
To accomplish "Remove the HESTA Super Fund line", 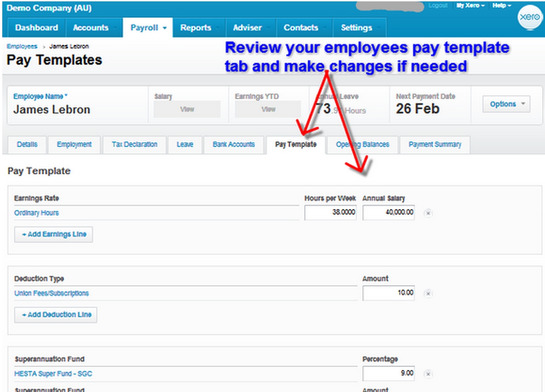I will 428,374.
